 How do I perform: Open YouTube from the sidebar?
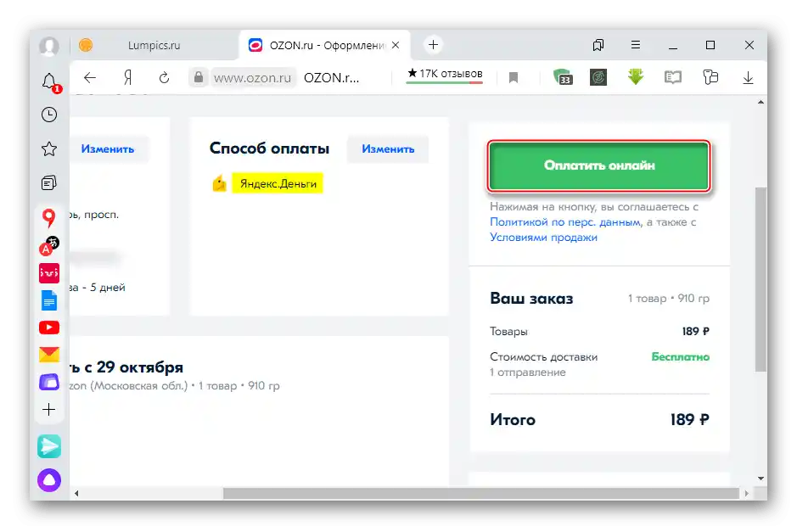point(49,328)
